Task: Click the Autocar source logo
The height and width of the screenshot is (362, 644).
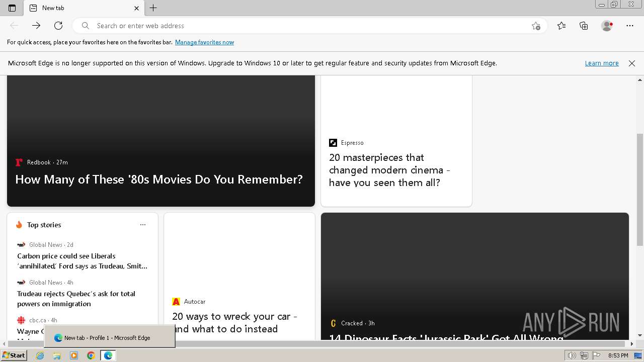Action: pos(176,302)
